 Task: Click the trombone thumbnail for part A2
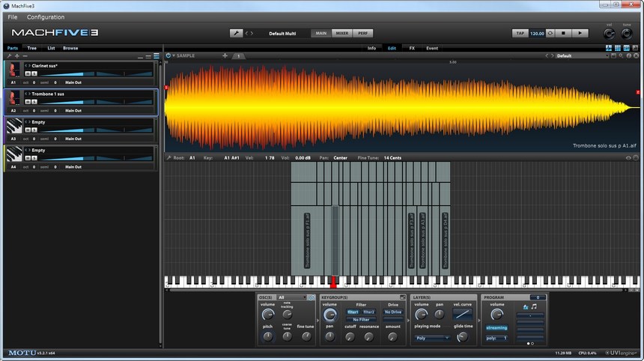pos(13,98)
